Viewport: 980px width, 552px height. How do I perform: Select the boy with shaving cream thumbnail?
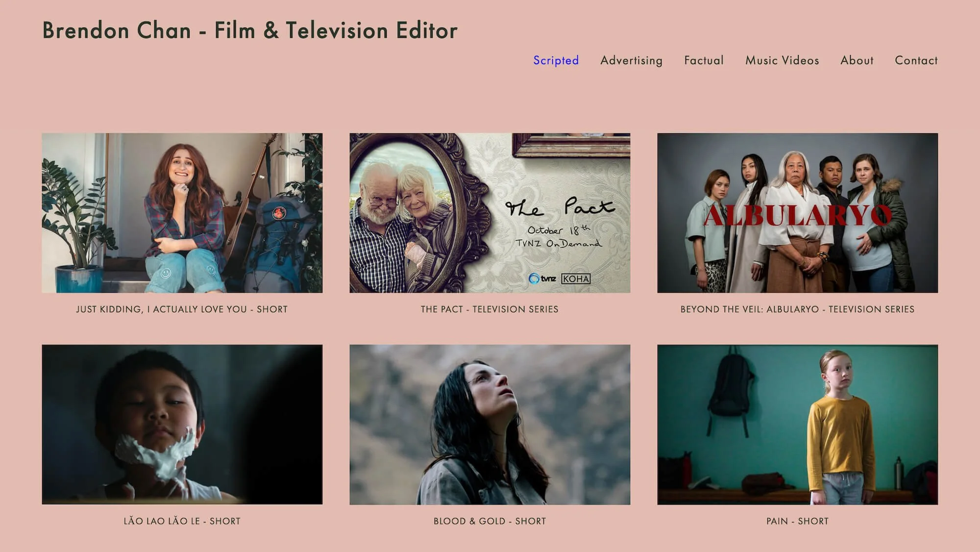coord(182,424)
